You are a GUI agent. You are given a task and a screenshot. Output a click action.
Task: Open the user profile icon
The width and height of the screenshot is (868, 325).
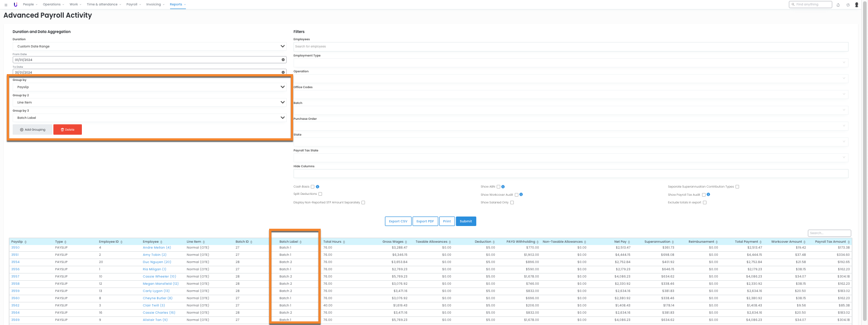coord(857,5)
